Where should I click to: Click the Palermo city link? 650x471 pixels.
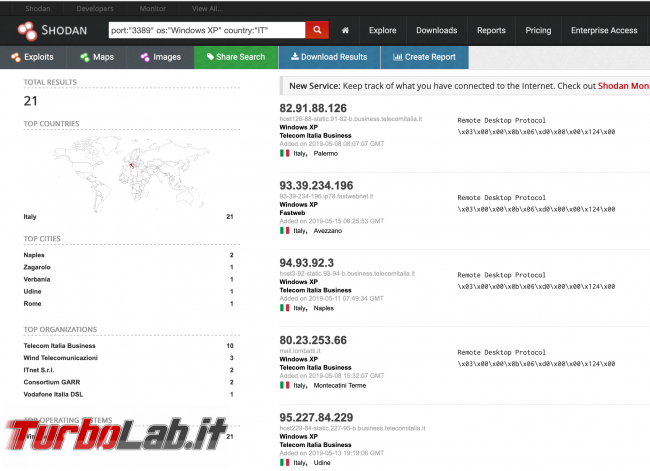(x=325, y=153)
